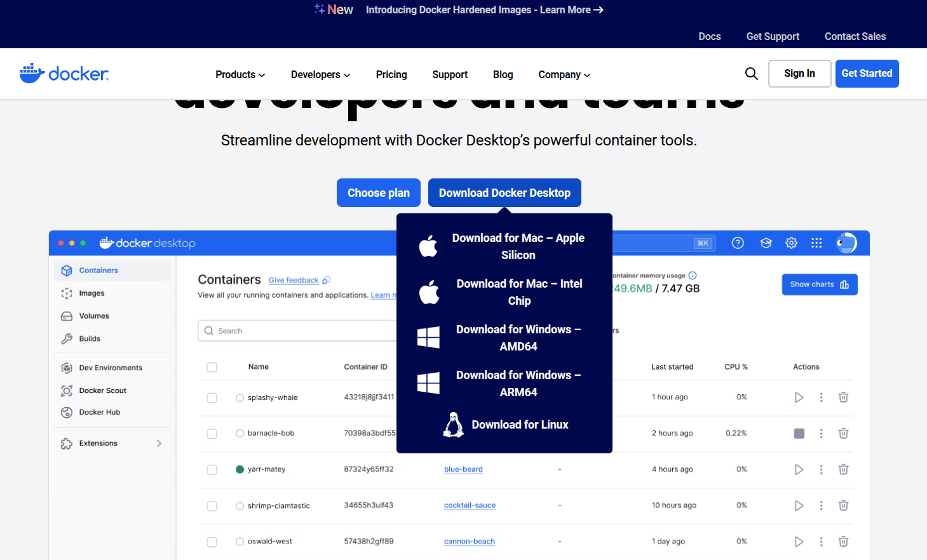
Task: Click the Windows icon for ARM64 download
Action: tap(428, 383)
